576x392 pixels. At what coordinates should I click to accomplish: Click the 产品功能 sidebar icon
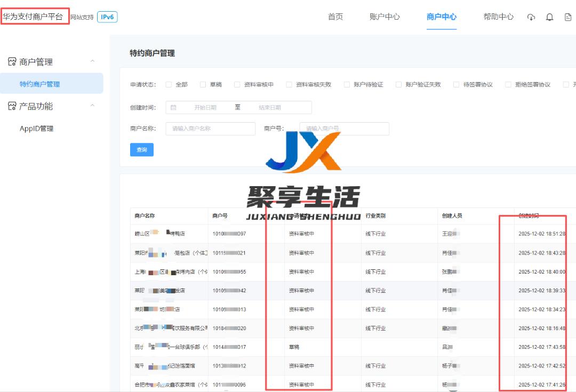tap(11, 106)
